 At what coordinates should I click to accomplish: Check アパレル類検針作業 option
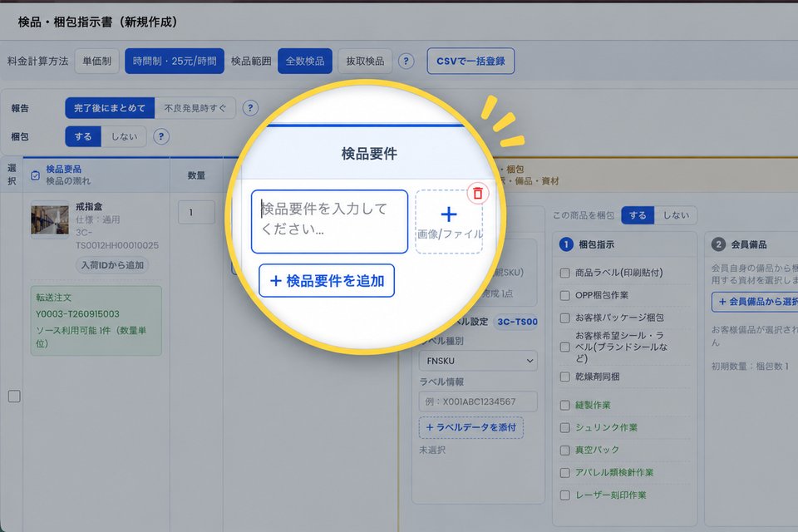coord(564,472)
